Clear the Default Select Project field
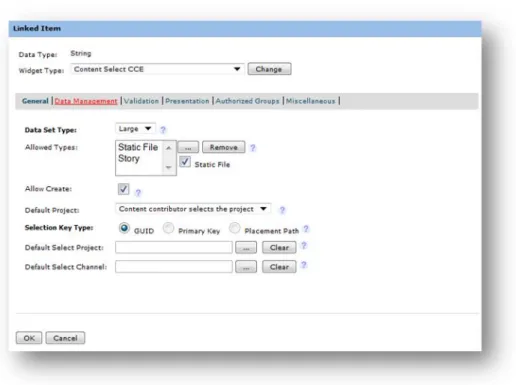516x385 pixels. [x=279, y=248]
